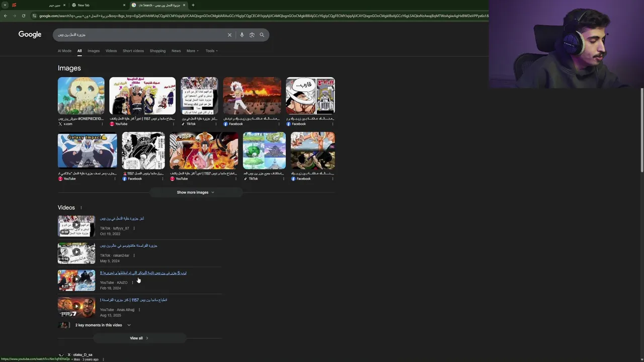This screenshot has width=644, height=362.
Task: Open a new browser tab with plus icon
Action: point(193,5)
